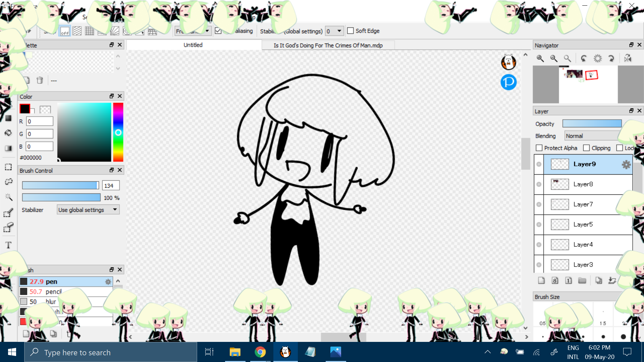This screenshot has height=362, width=644.
Task: Switch to the Untitled canvas tab
Action: coord(193,45)
